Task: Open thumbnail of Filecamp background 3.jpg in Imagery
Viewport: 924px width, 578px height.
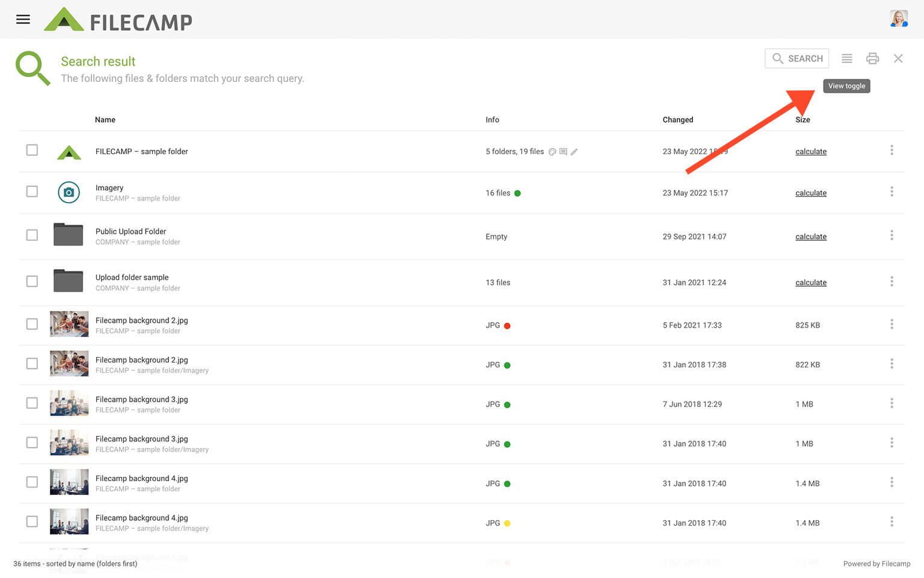Action: pos(69,443)
